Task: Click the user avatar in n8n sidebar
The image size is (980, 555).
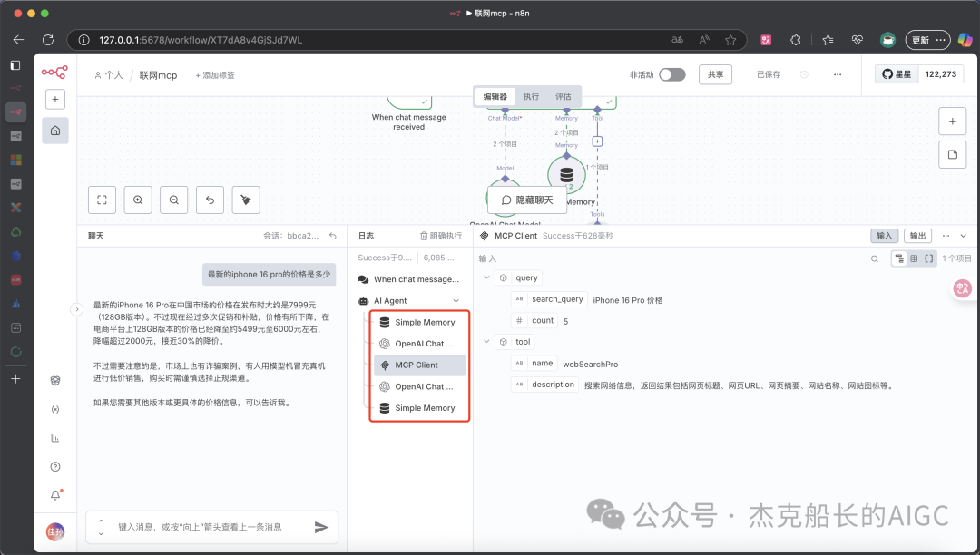Action: coord(55,532)
